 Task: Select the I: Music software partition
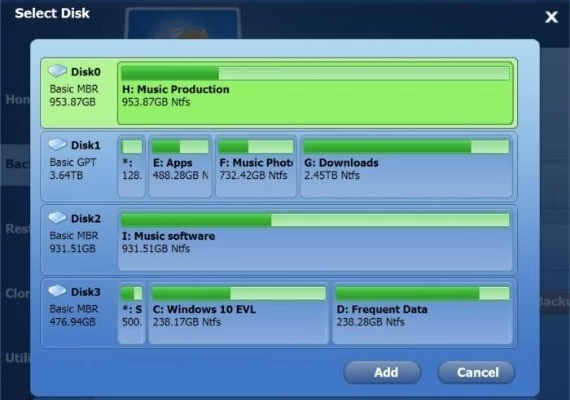[x=315, y=240]
